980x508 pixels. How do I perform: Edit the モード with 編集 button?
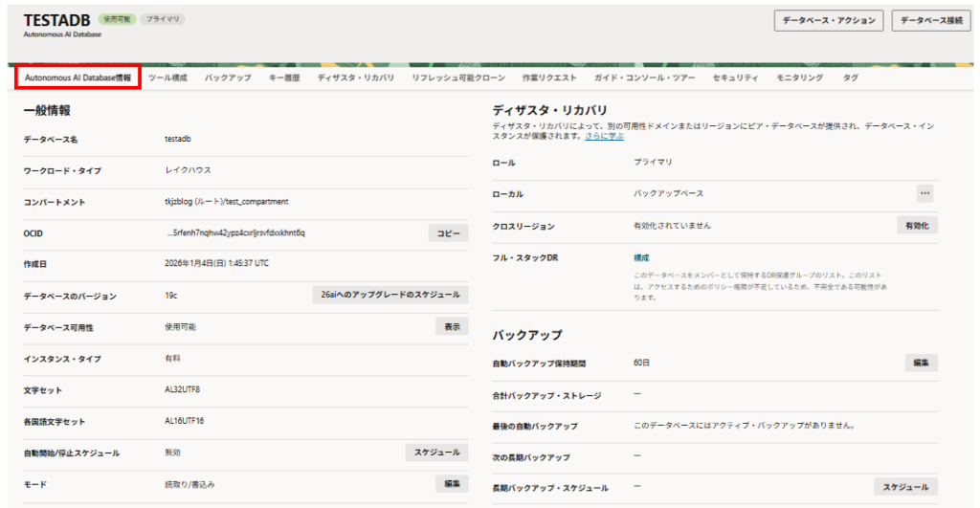[x=452, y=483]
